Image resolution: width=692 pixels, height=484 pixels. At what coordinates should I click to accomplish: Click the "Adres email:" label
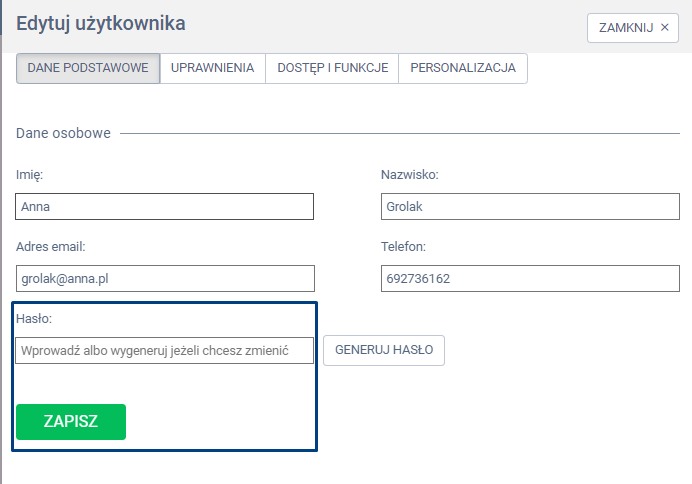pyautogui.click(x=50, y=246)
